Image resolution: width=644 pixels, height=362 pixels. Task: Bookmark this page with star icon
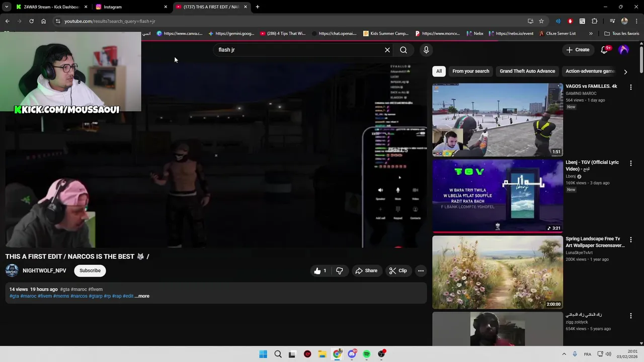pos(541,21)
